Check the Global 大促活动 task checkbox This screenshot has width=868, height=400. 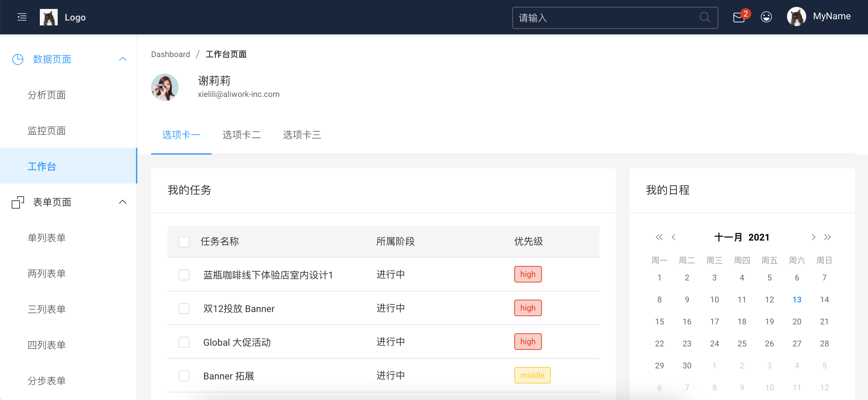pos(184,342)
